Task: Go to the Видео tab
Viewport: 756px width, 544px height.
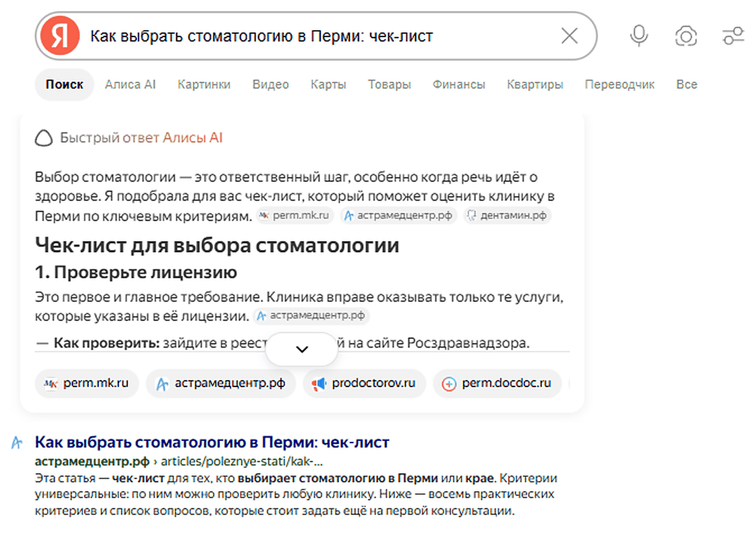Action: (270, 85)
